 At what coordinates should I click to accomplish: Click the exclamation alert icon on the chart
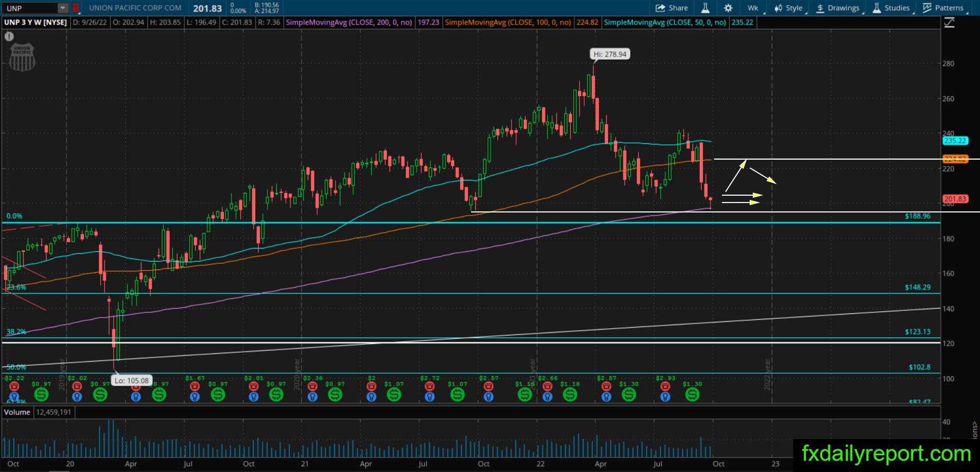click(9, 37)
